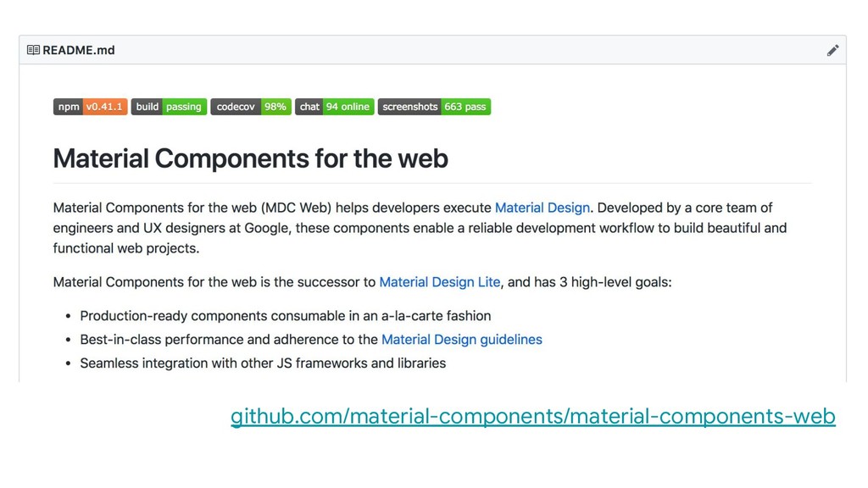Screen dimensions: 868x488
Task: Follow the Material Design link
Action: click(542, 208)
